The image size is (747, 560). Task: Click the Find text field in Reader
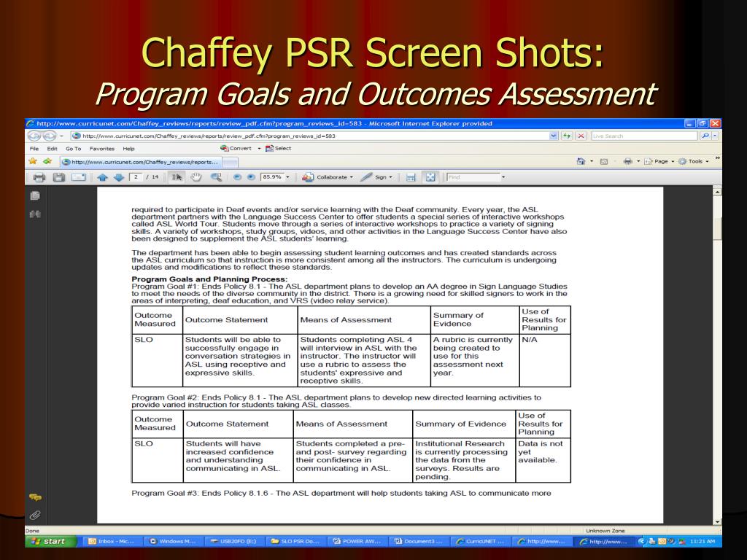(473, 177)
